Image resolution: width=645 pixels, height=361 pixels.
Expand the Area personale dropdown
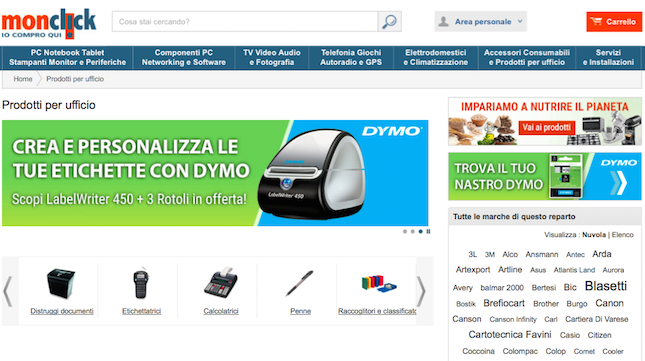480,21
